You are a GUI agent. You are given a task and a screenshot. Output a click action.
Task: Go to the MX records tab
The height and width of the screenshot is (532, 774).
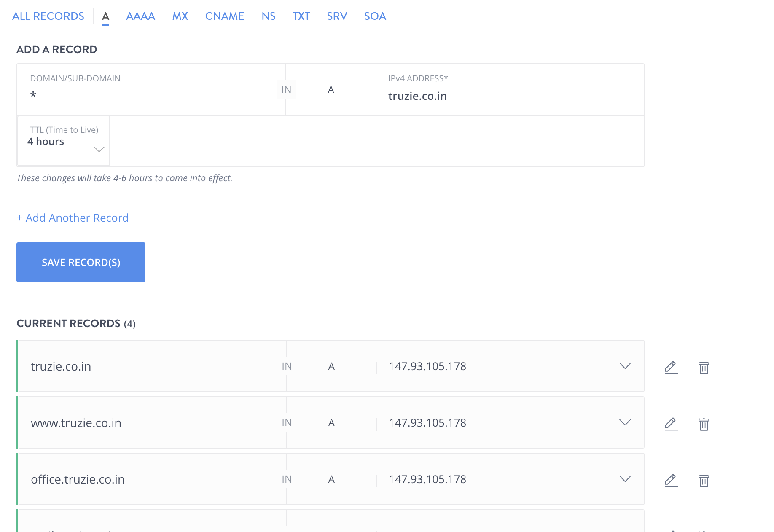click(x=180, y=16)
